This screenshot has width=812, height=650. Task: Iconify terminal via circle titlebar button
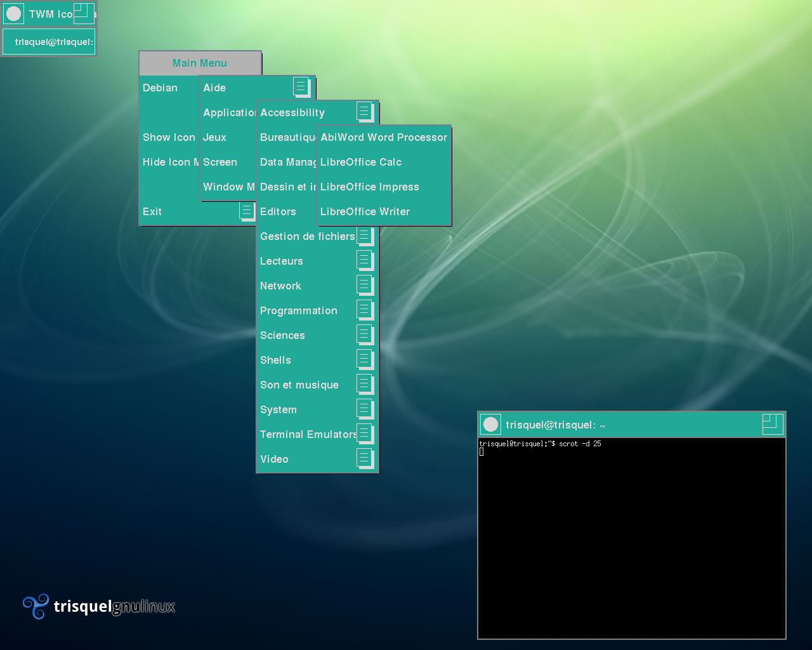click(490, 425)
